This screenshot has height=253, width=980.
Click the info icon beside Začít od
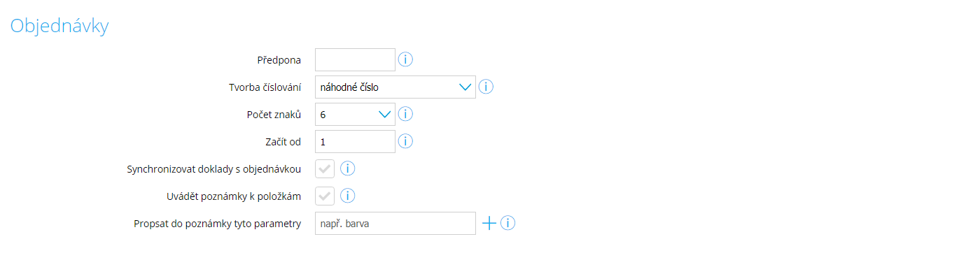pos(405,141)
